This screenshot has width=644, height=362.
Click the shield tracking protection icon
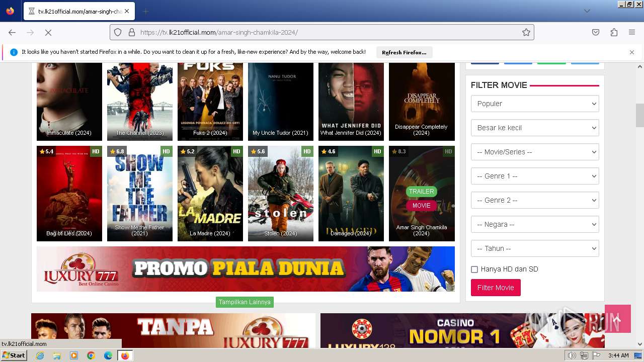tap(118, 32)
